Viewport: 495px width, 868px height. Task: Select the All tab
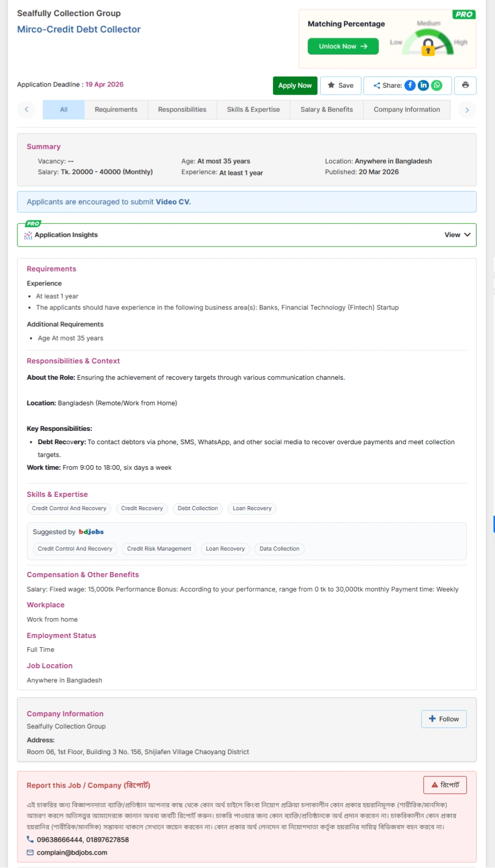pyautogui.click(x=64, y=109)
